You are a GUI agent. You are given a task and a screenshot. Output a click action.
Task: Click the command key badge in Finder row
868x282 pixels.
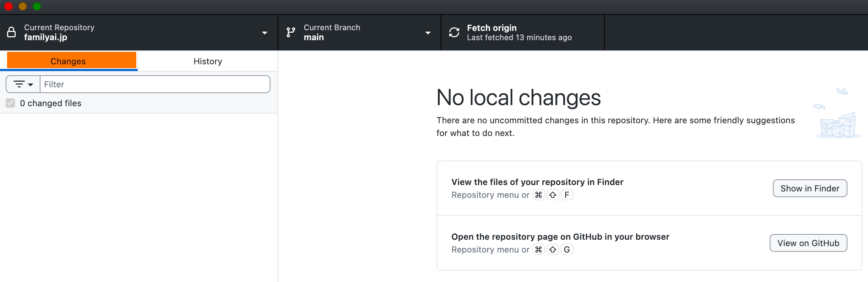click(538, 195)
